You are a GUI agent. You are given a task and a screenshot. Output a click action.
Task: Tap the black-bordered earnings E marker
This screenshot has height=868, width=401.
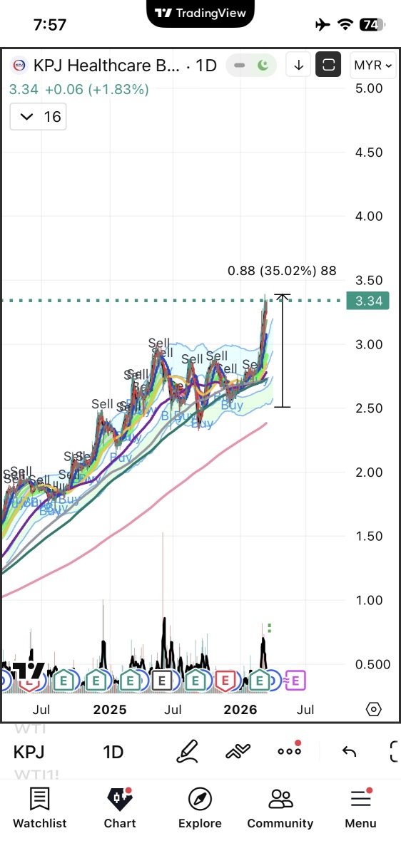point(161,681)
